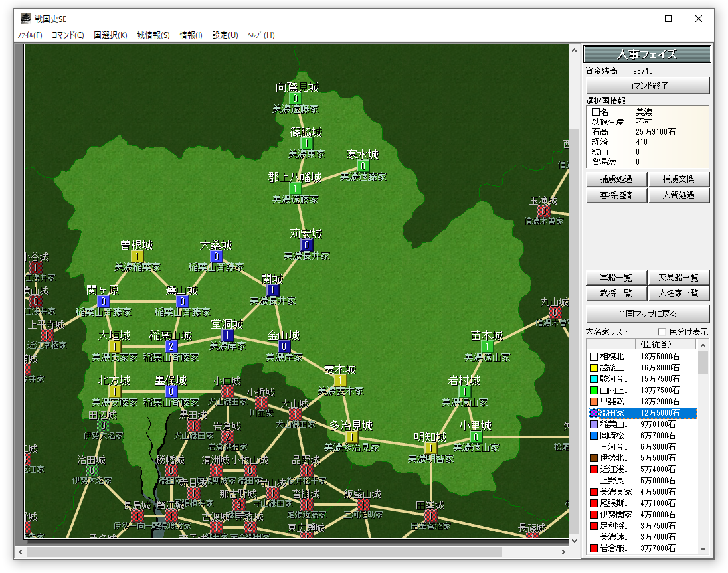The image size is (728, 573).
Task: Click the 捕虜処遇 button
Action: coord(616,179)
